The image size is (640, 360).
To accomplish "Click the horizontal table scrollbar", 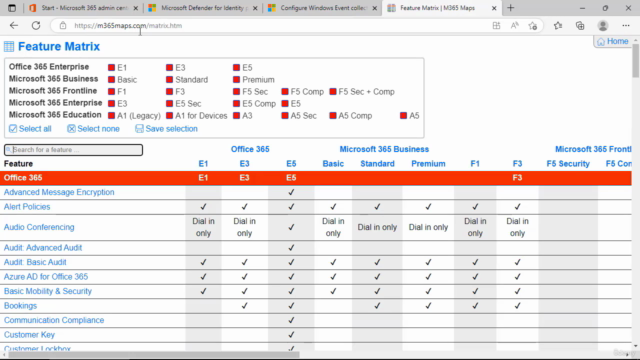I will [x=154, y=355].
